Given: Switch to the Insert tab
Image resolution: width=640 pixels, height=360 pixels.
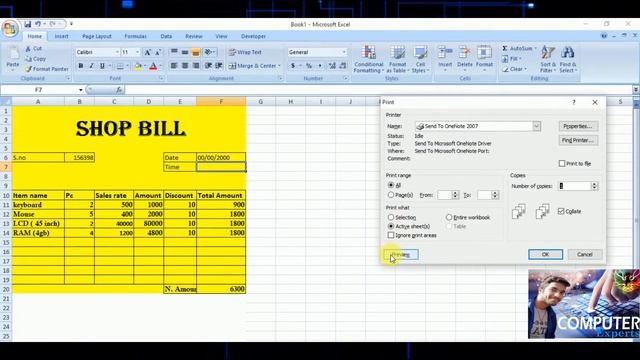Looking at the screenshot, I should tap(61, 36).
